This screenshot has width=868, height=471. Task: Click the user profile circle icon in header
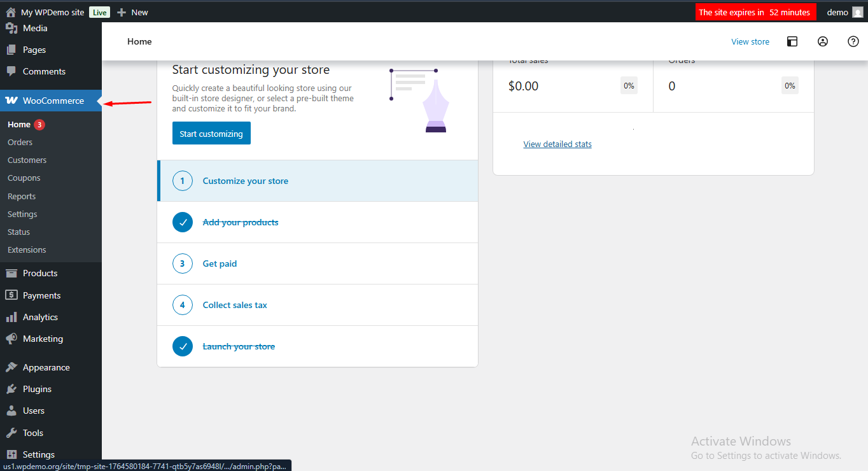(823, 41)
